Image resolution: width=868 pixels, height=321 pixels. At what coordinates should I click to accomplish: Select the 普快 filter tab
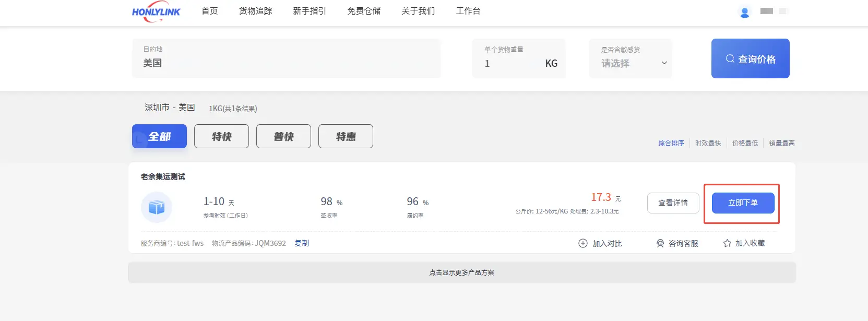pos(283,136)
